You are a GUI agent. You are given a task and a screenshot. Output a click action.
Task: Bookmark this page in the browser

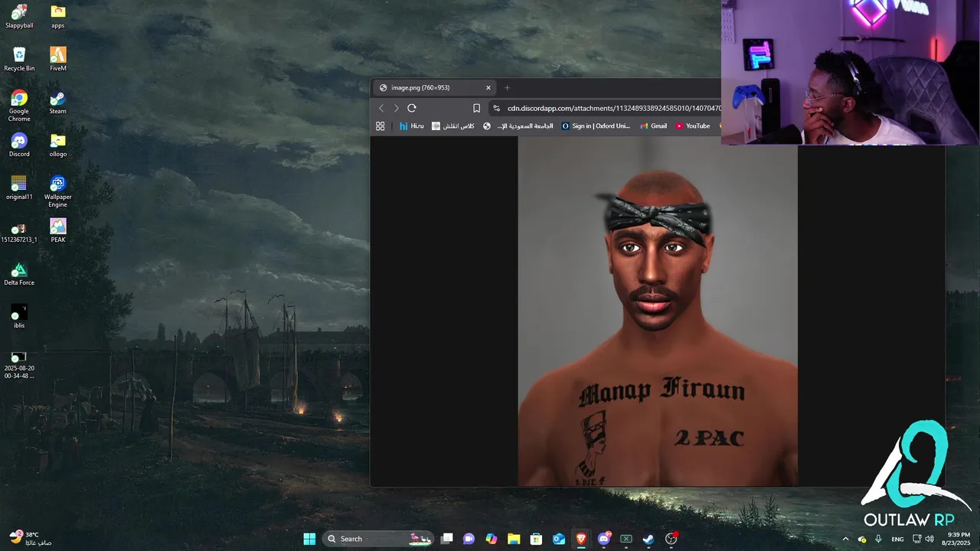(x=476, y=108)
